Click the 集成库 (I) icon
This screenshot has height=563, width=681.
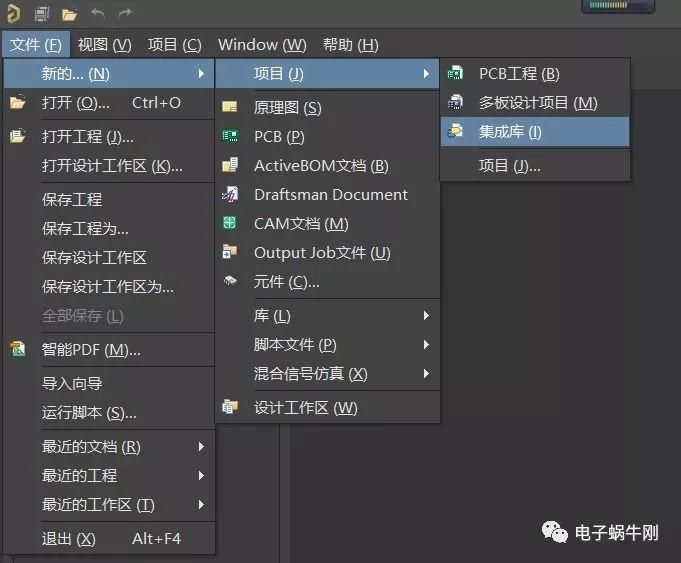455,131
